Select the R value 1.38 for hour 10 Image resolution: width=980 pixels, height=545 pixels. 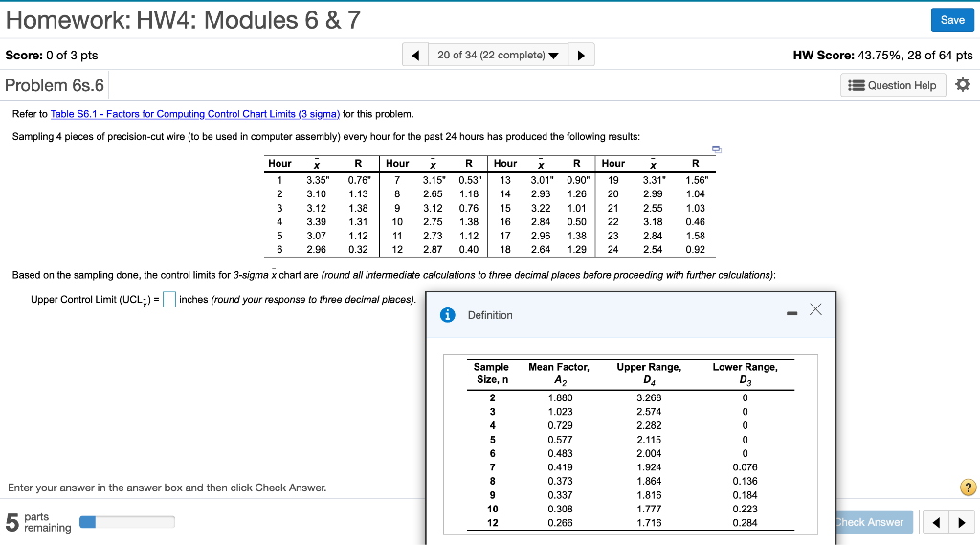click(469, 221)
